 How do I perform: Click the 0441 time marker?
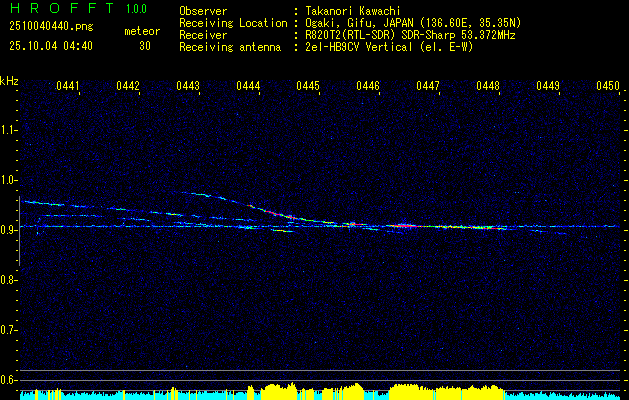[x=68, y=87]
